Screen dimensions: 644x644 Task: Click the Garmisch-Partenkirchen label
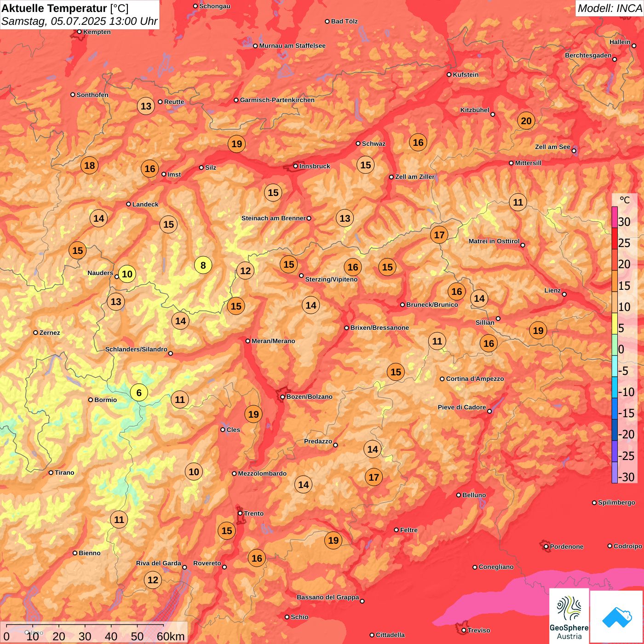tap(277, 100)
